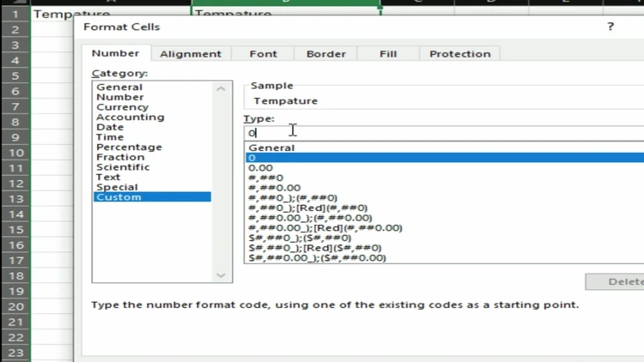Select General in the Category list
The height and width of the screenshot is (362, 644).
tap(152, 87)
